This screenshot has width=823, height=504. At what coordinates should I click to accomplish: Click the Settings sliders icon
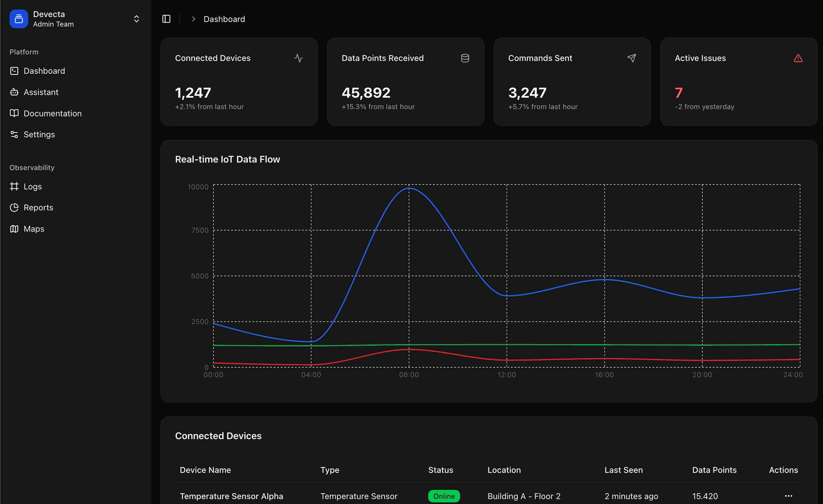tap(14, 134)
